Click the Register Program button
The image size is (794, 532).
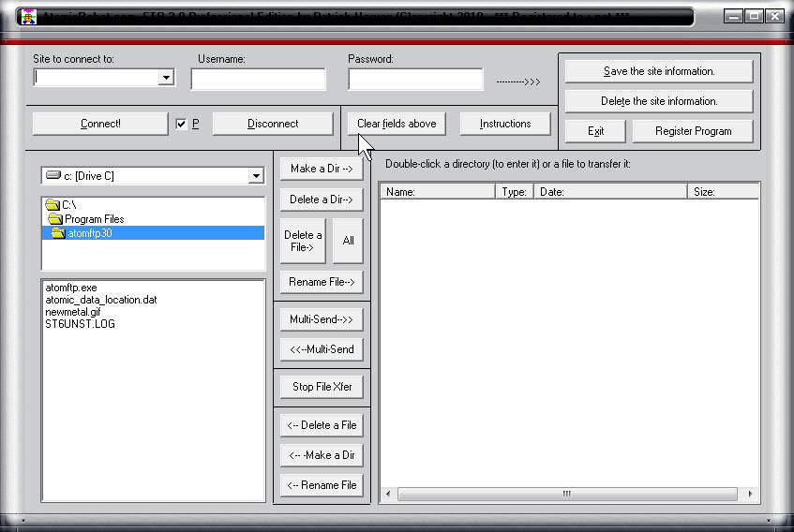click(x=694, y=131)
